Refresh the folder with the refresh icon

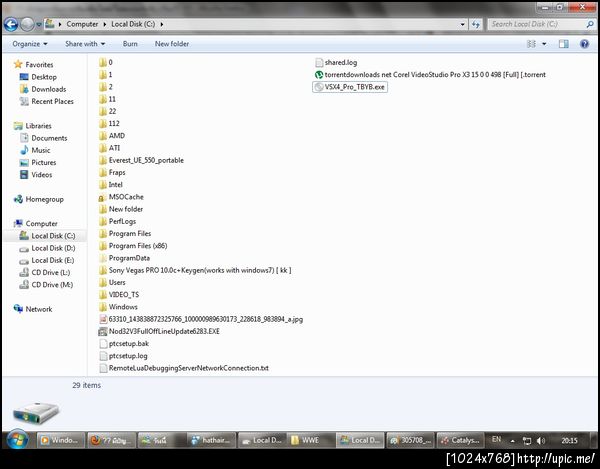point(476,24)
